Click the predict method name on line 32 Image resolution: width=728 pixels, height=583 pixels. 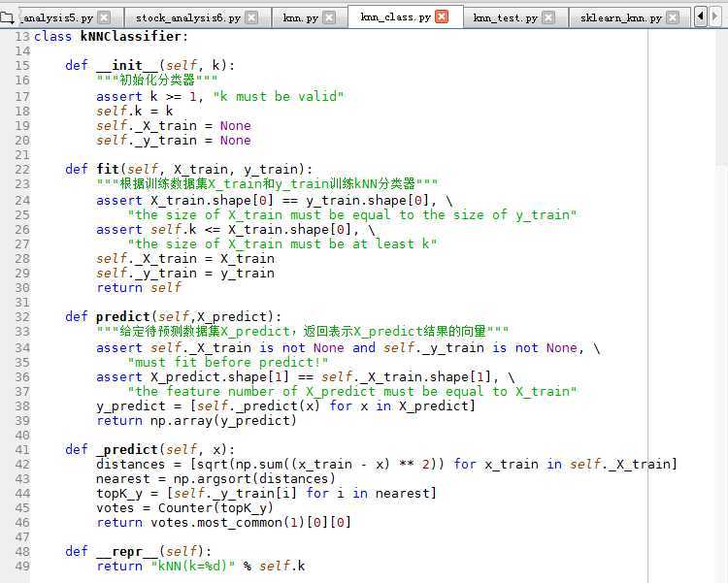123,317
